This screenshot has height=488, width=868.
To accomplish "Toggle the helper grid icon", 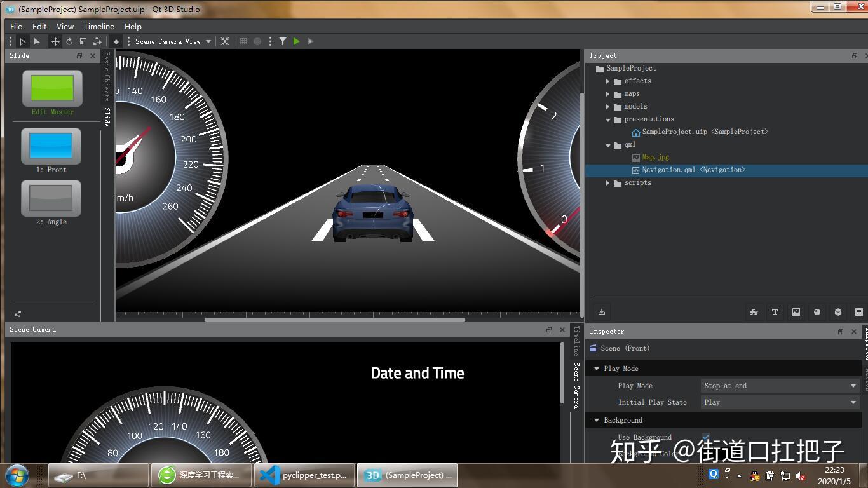I will [243, 41].
